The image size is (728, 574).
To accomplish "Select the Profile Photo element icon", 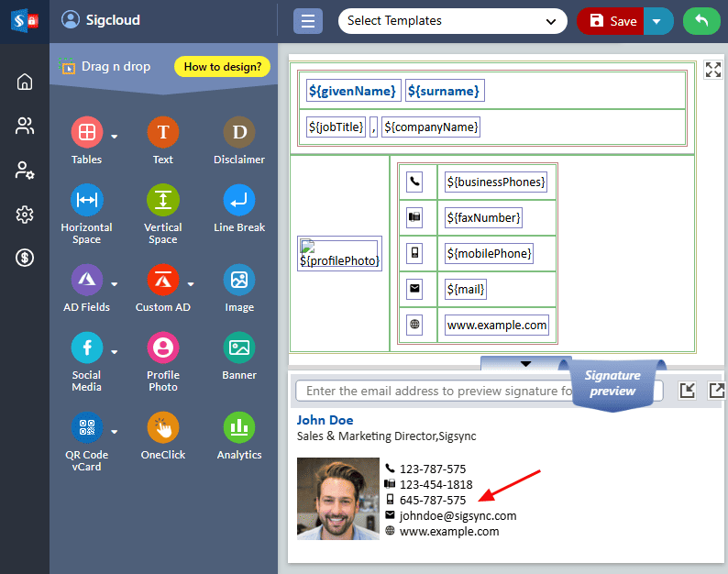I will click(163, 348).
